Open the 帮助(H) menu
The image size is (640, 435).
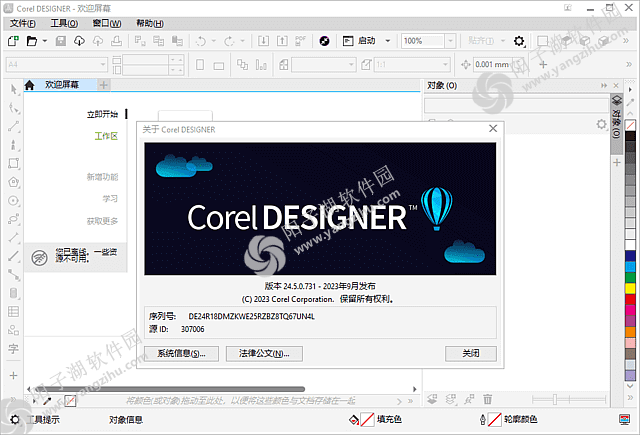(x=150, y=24)
